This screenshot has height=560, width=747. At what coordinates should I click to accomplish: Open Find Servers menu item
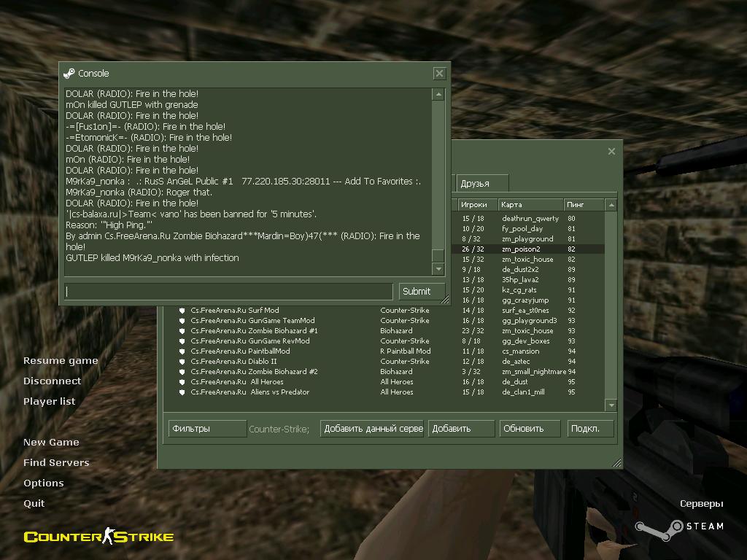[56, 462]
